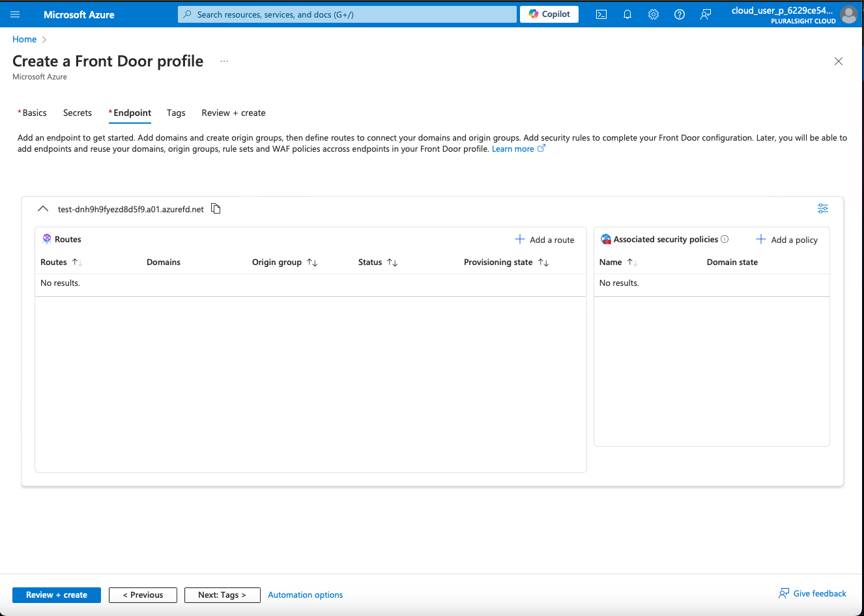This screenshot has height=616, width=864.
Task: Focus the Search resources, services, and docs box
Action: point(347,14)
